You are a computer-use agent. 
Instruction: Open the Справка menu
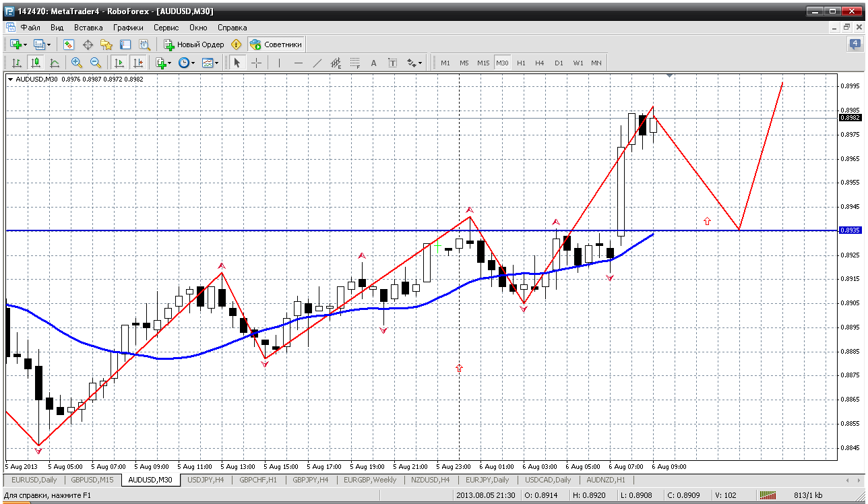pyautogui.click(x=232, y=28)
